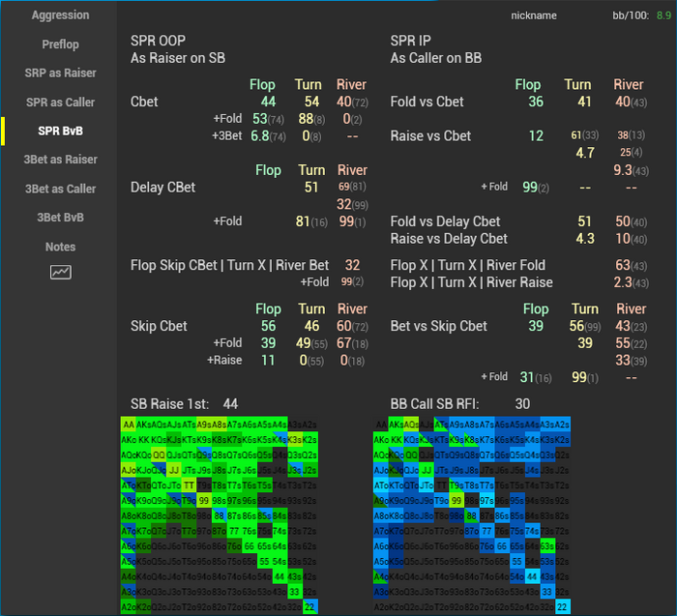Screen dimensions: 677x616
Task: Select 99 cell in BB Call grid
Action: [x=456, y=500]
